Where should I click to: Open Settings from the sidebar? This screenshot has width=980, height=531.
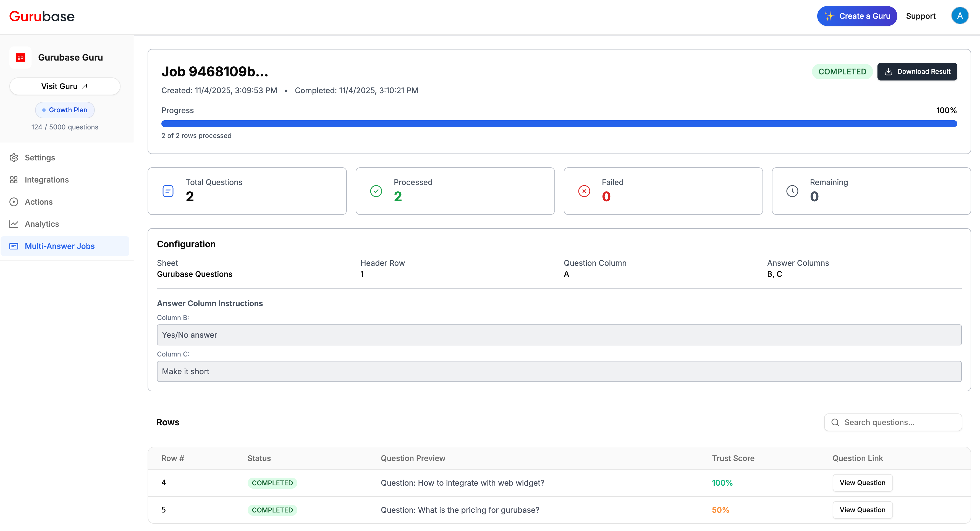pos(40,157)
